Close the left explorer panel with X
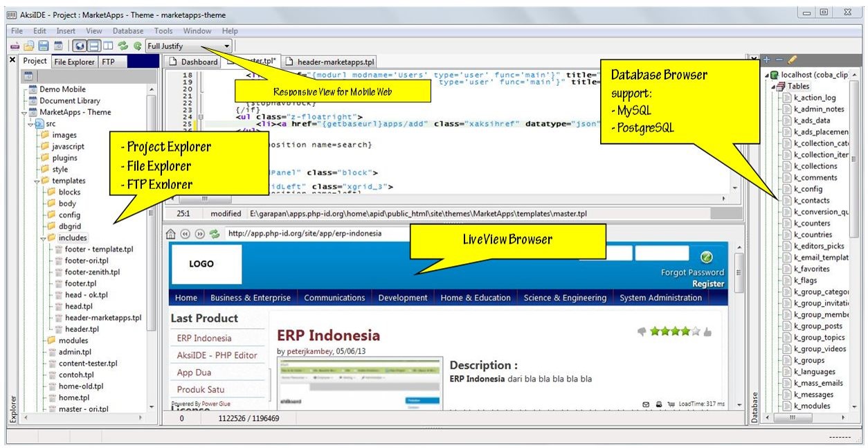This screenshot has width=868, height=448. [12, 60]
